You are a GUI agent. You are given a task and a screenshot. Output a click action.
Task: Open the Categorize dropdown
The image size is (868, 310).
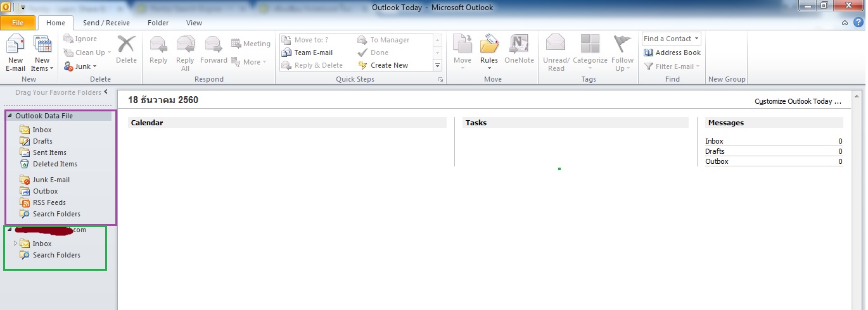[x=590, y=54]
